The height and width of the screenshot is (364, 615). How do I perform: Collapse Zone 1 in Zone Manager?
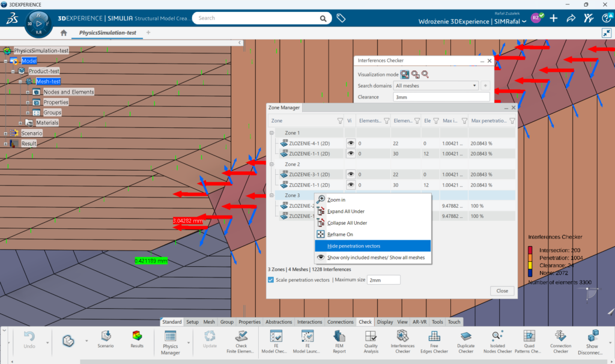click(x=271, y=133)
